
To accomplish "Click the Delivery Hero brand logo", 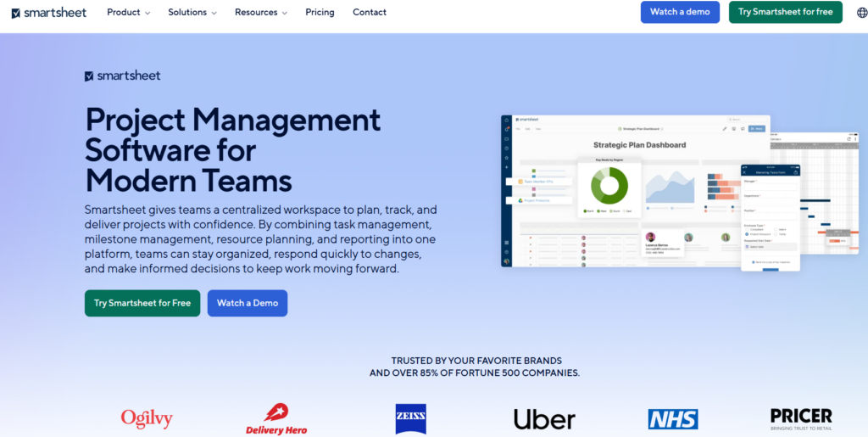I will (x=276, y=419).
